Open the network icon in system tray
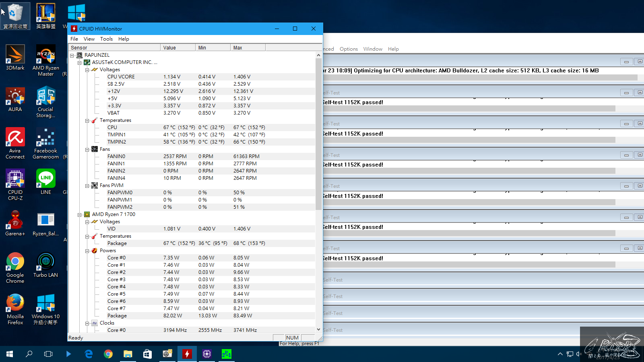This screenshot has height=362, width=644. (x=570, y=354)
